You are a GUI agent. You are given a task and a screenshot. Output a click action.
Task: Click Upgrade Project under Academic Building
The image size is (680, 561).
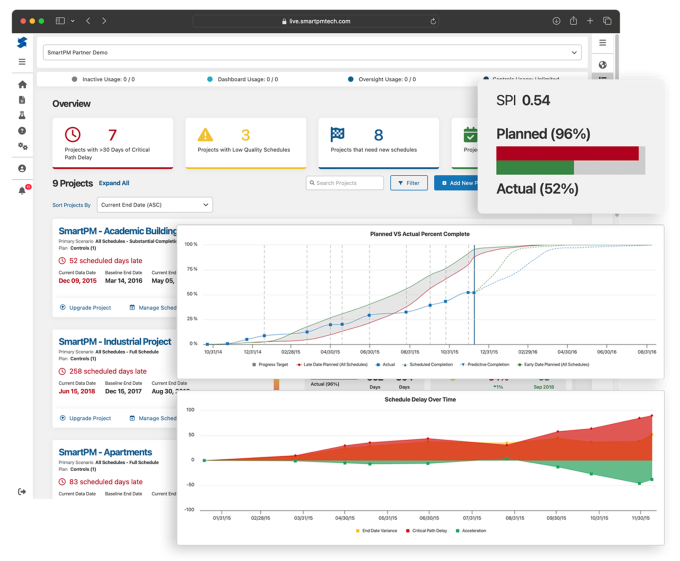click(x=85, y=308)
